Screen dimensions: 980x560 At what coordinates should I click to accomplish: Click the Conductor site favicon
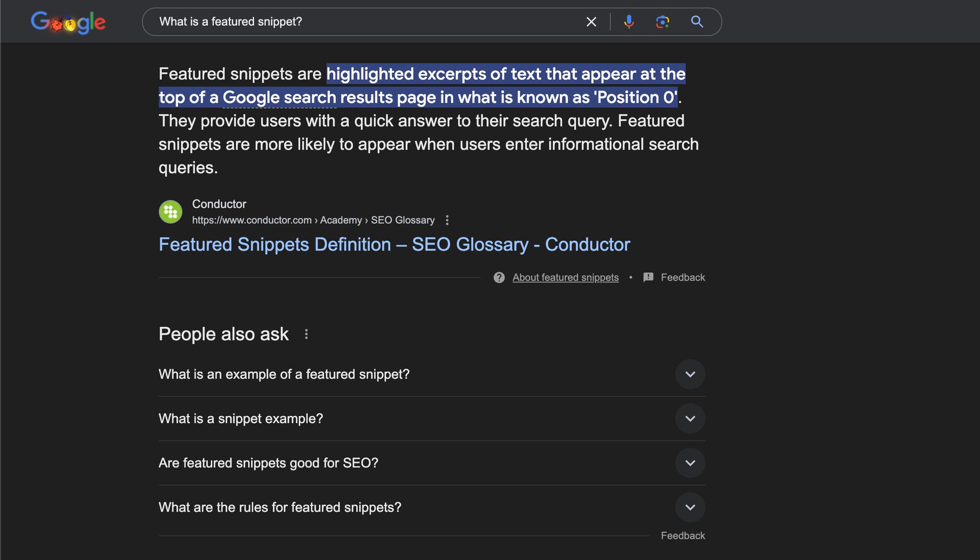point(170,211)
